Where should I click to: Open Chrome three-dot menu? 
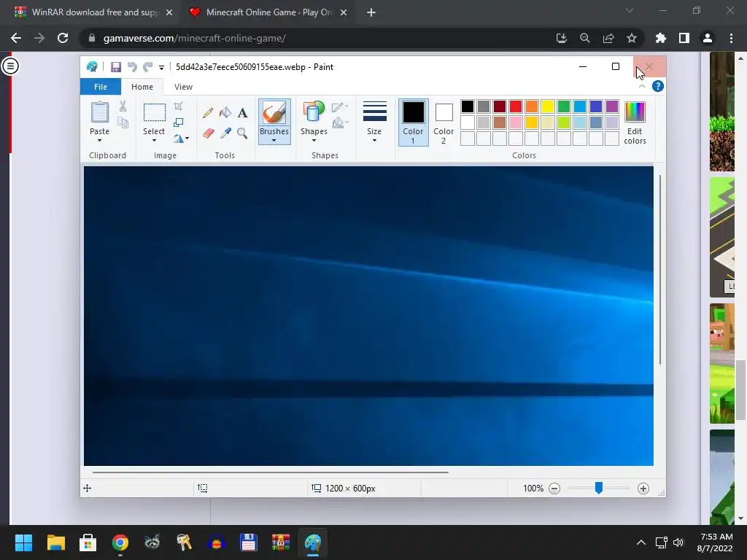point(731,38)
